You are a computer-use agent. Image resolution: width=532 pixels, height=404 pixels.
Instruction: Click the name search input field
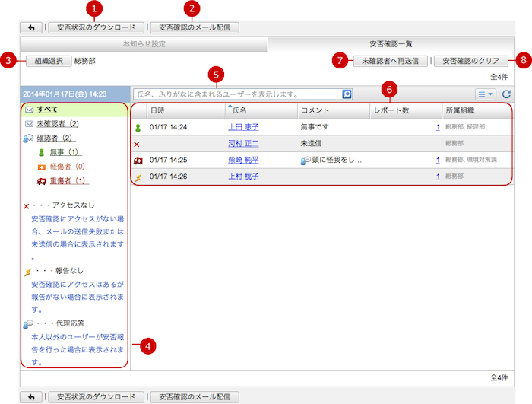237,94
